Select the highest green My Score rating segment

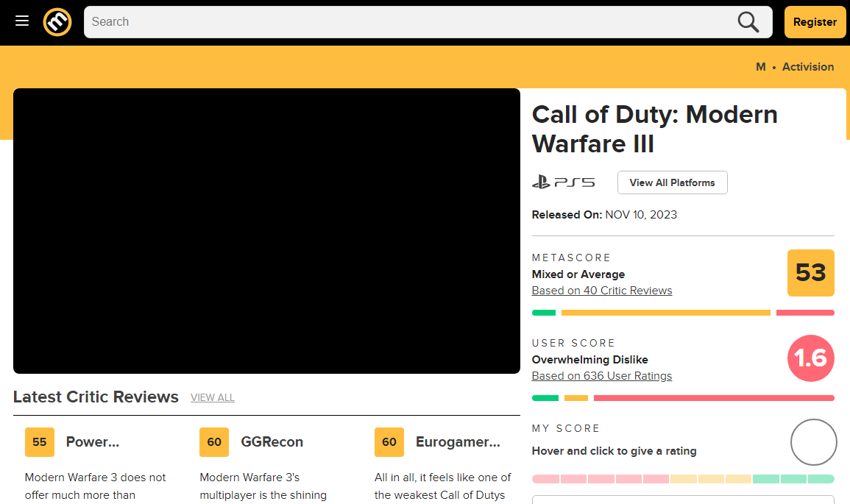coord(821,479)
